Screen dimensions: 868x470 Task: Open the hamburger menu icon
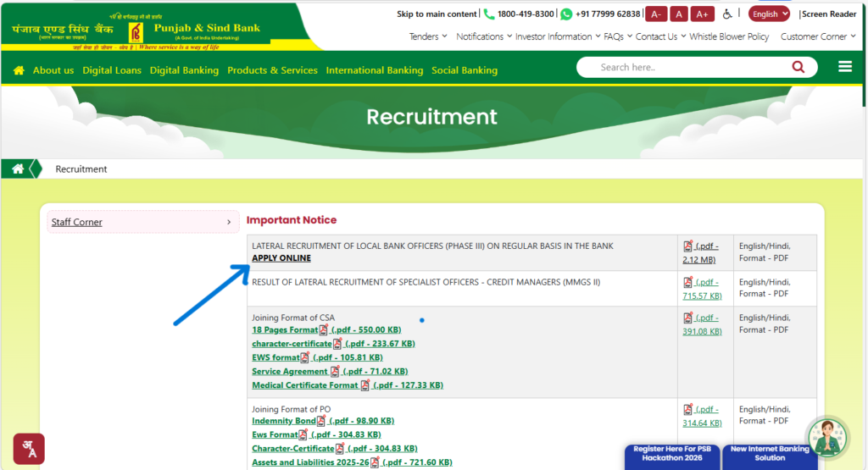845,67
